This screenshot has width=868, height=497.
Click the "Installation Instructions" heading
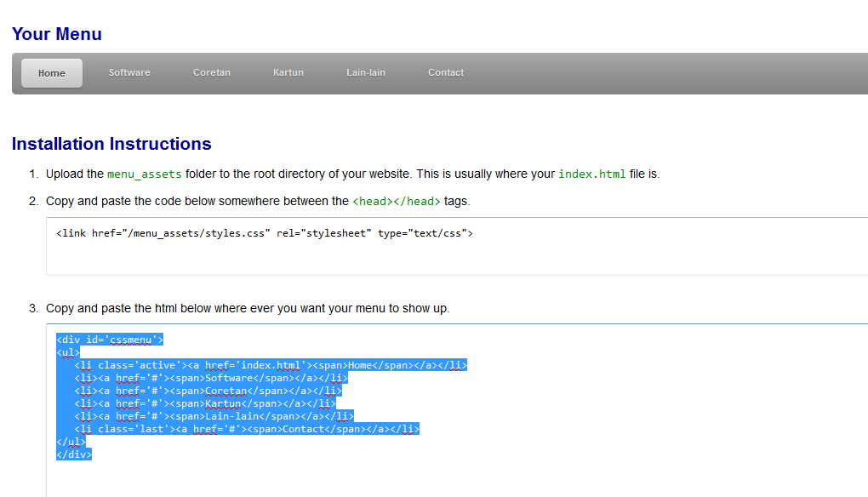[111, 144]
